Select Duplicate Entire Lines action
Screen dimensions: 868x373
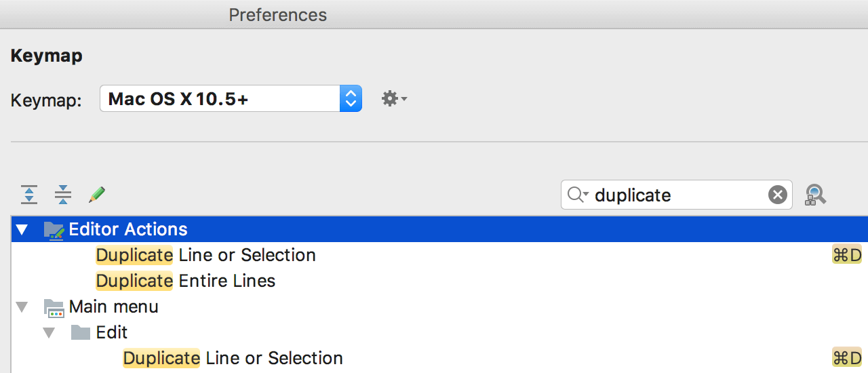(x=185, y=281)
